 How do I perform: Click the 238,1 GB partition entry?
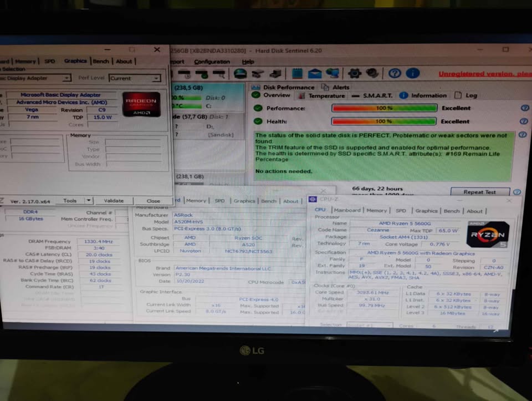pyautogui.click(x=209, y=177)
